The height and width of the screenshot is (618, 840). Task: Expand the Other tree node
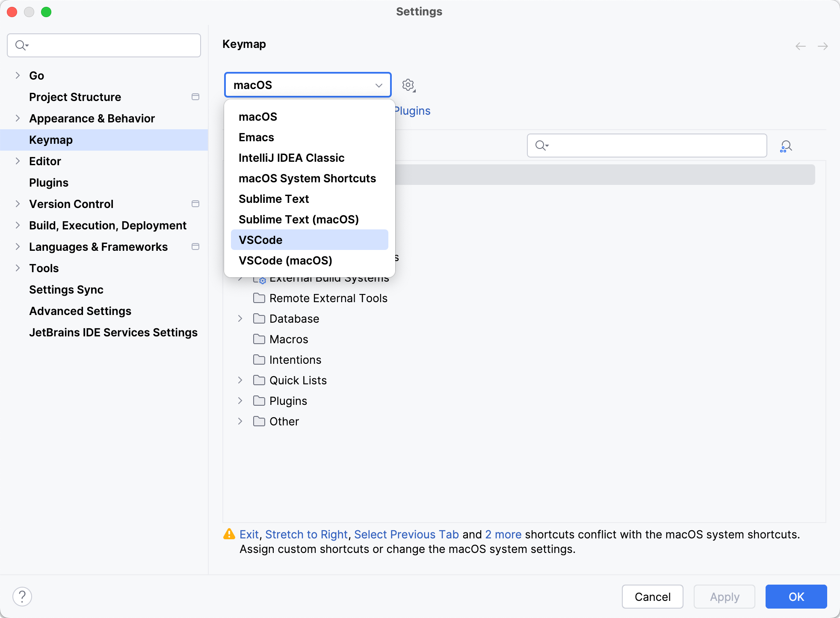(x=240, y=421)
